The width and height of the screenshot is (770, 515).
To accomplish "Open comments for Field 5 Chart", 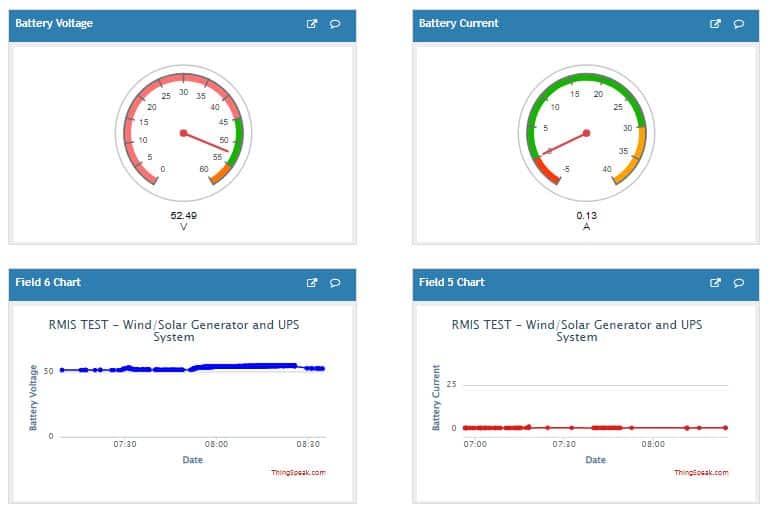I will (739, 283).
